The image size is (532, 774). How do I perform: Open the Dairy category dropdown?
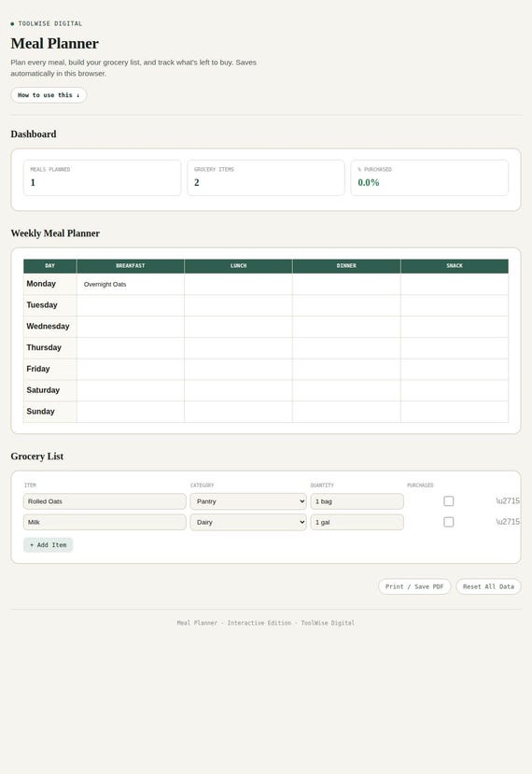pos(248,522)
